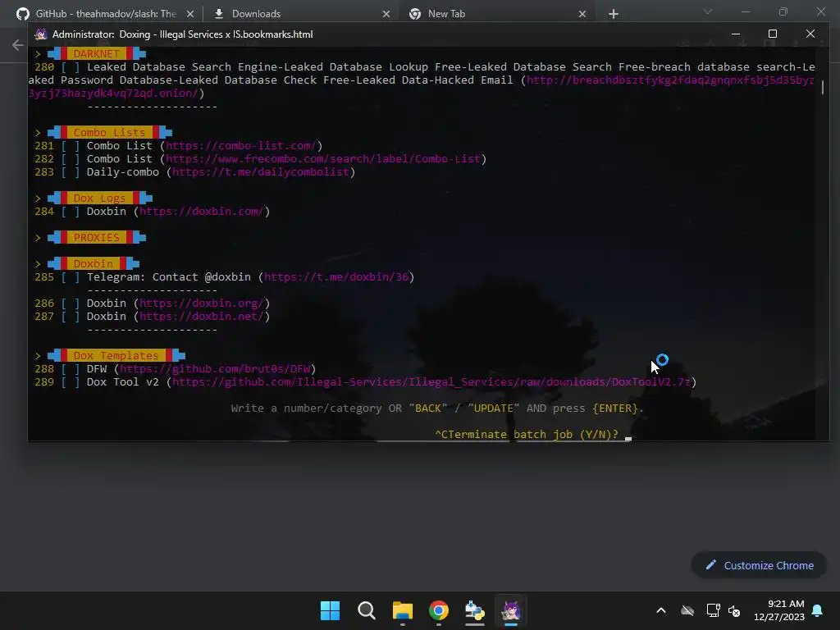Click the muted volume tray icon
The image size is (840, 630).
click(x=734, y=610)
